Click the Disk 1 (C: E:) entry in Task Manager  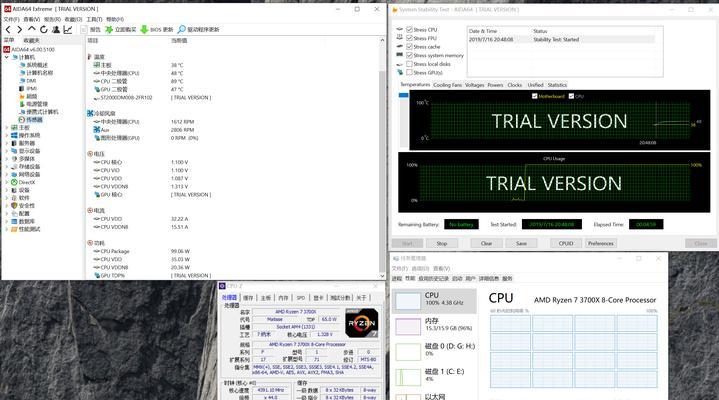pos(435,376)
